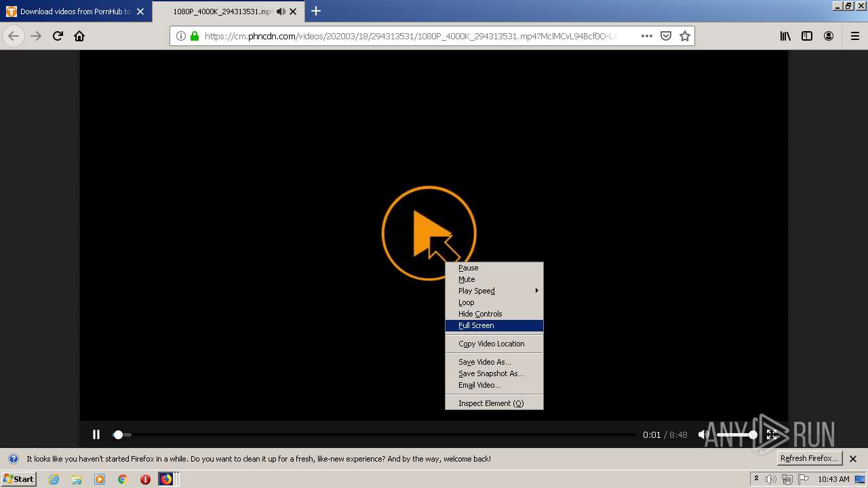This screenshot has height=488, width=868.
Task: Open the Firefox account icon
Action: click(829, 36)
